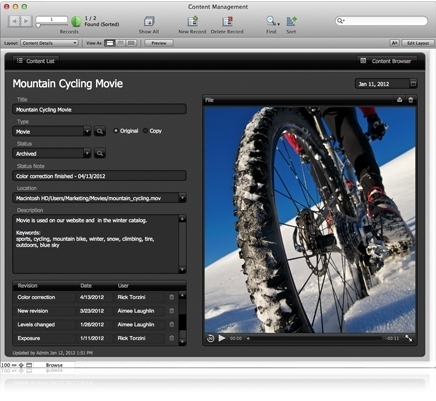Switch to form view in View As
This screenshot has height=401, width=436.
(110, 43)
